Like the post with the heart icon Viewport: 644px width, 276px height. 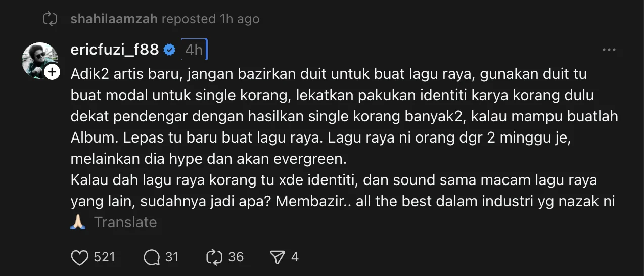(79, 257)
